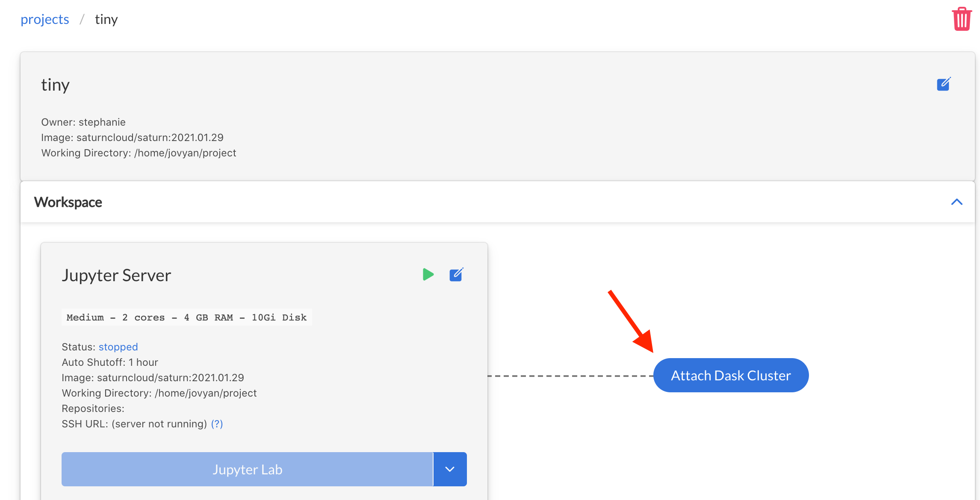
Task: Delete project with red trash icon
Action: (962, 19)
